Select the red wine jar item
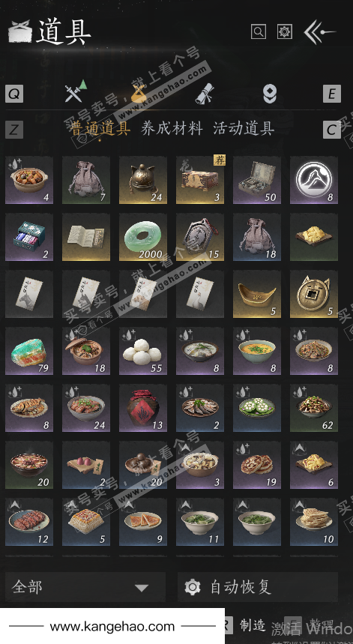This screenshot has width=353, height=644. pos(143,408)
